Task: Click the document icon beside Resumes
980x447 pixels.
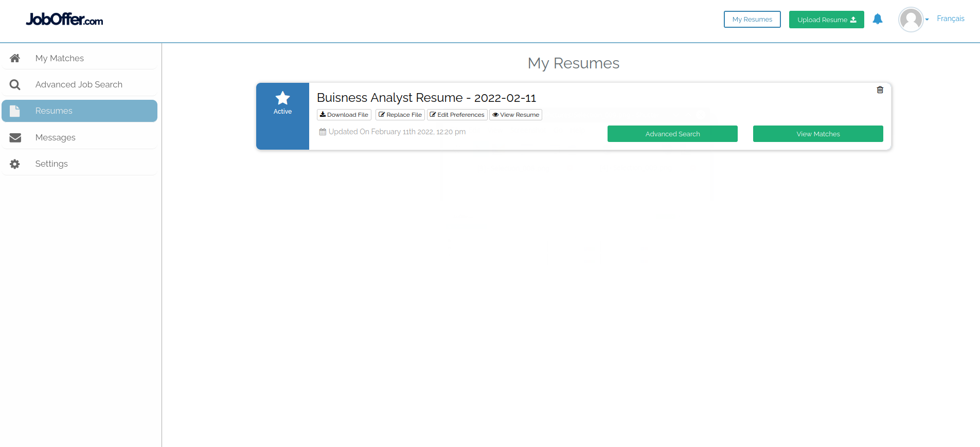Action: pyautogui.click(x=15, y=111)
